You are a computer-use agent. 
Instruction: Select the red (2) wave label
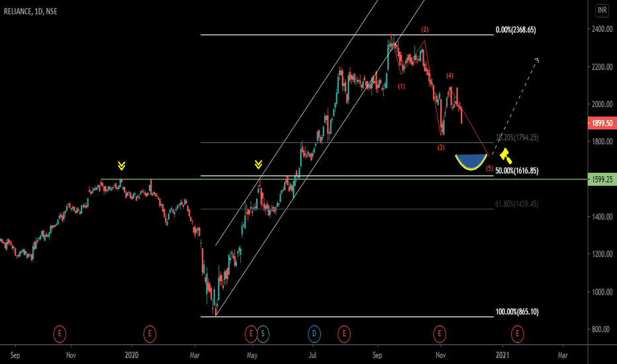tap(424, 30)
